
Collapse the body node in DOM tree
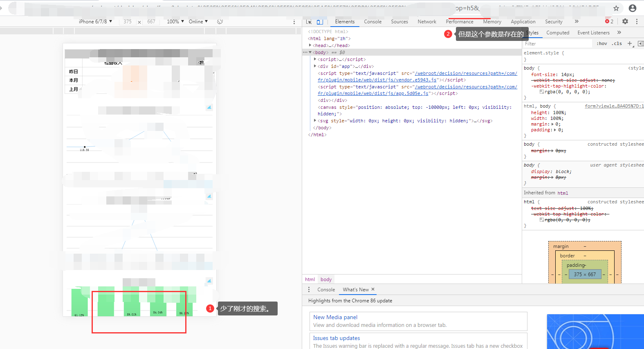click(310, 52)
